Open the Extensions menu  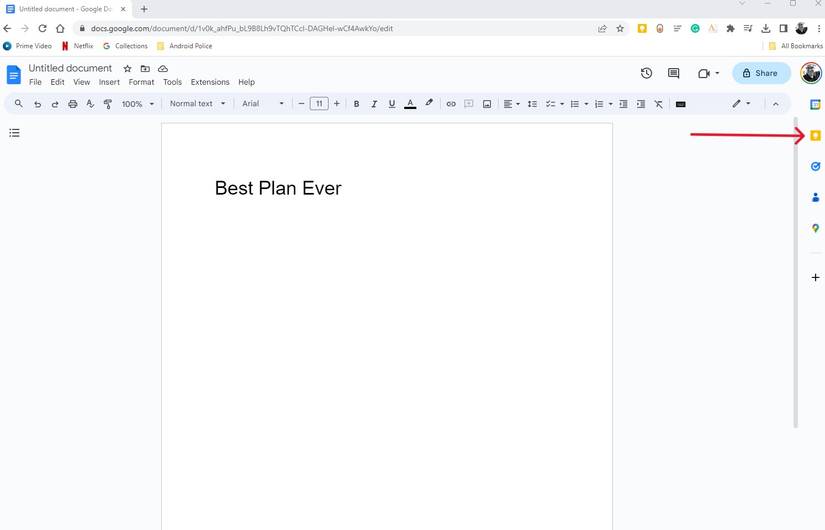(x=210, y=82)
